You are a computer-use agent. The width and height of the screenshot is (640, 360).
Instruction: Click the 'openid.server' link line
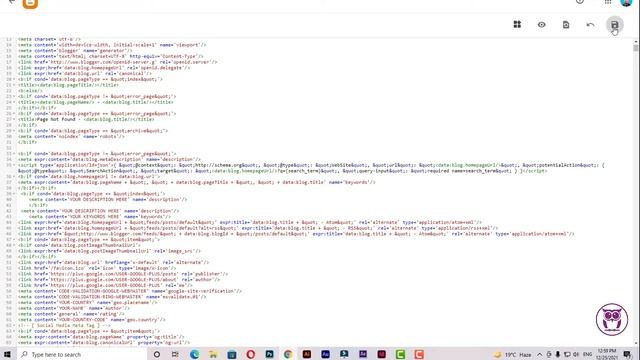[x=117, y=62]
